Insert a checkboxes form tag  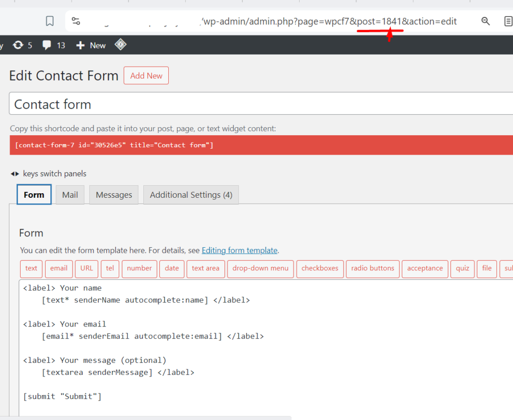click(x=320, y=268)
